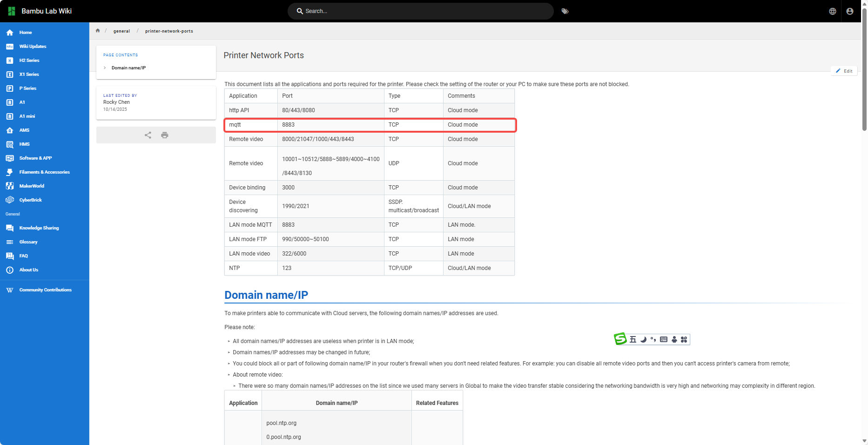Select the pool.ntp.org domain text
This screenshot has width=868, height=445.
(281, 423)
